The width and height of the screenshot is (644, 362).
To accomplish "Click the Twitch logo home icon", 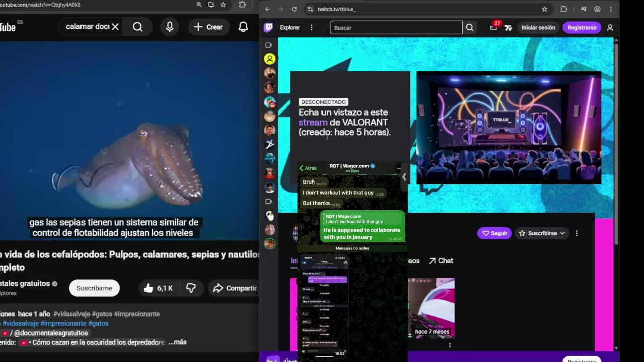I will (x=268, y=28).
